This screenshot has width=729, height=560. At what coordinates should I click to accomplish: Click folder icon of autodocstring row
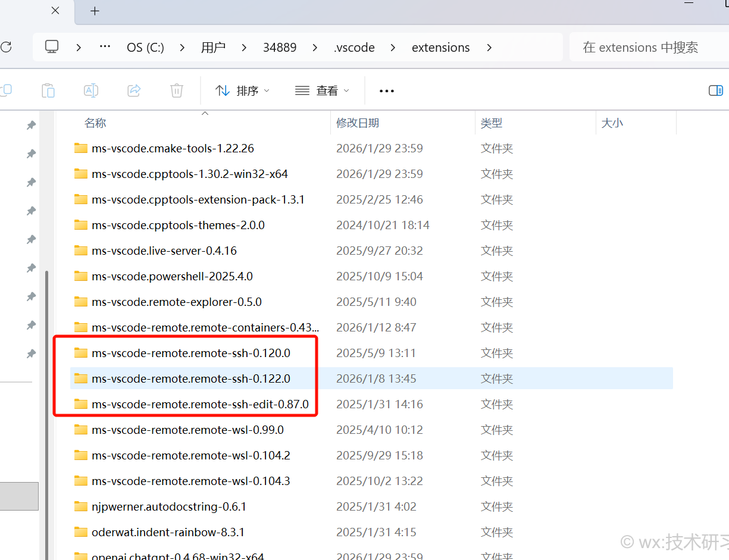tap(81, 506)
